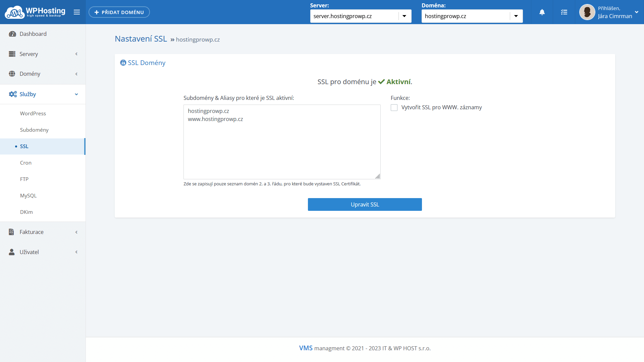Open the Server selection dropdown
Image resolution: width=644 pixels, height=362 pixels.
[404, 16]
